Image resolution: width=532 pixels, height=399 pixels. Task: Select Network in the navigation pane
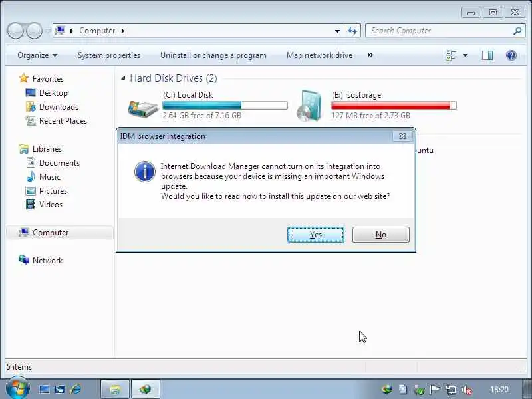(x=47, y=261)
